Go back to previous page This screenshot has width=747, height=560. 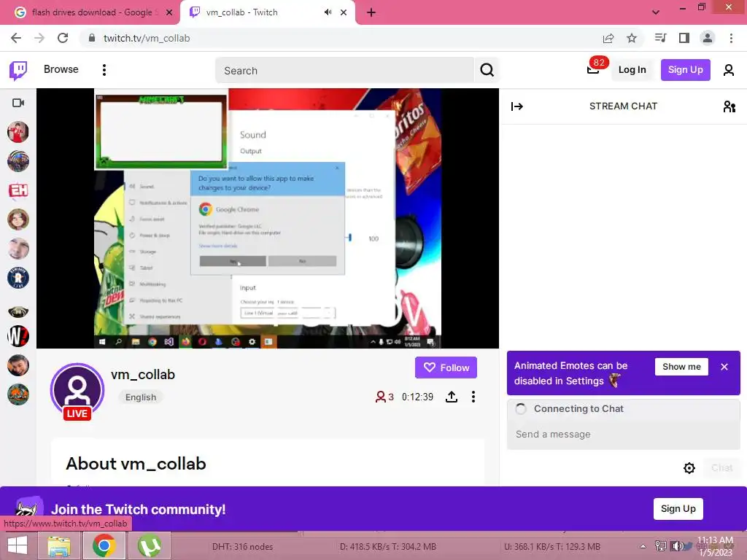click(16, 38)
